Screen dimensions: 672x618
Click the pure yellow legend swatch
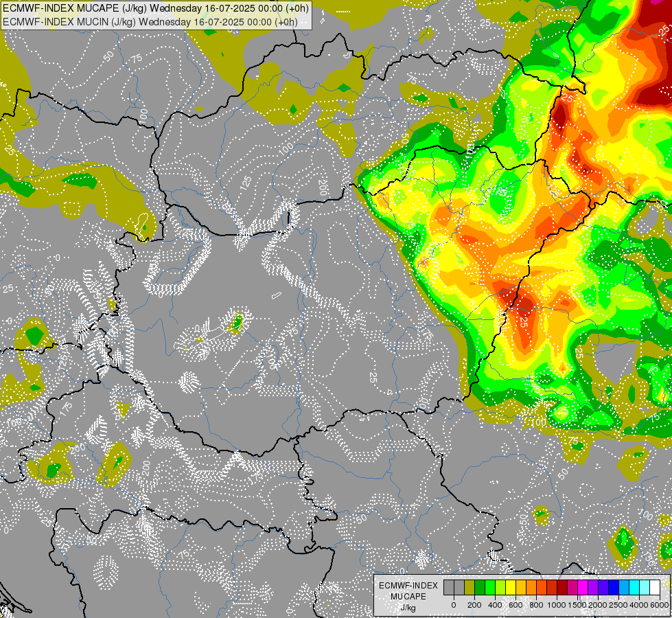coord(511,587)
